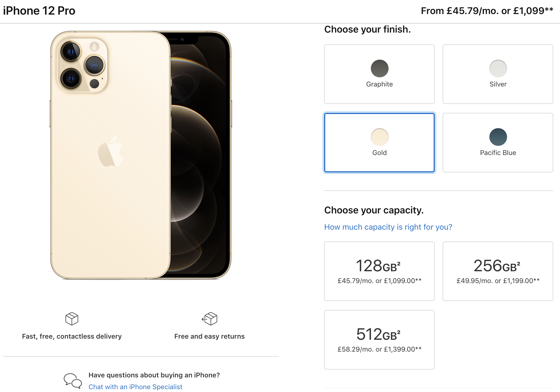Click the Silver color swatch circle
The image size is (560, 392).
pyautogui.click(x=498, y=69)
